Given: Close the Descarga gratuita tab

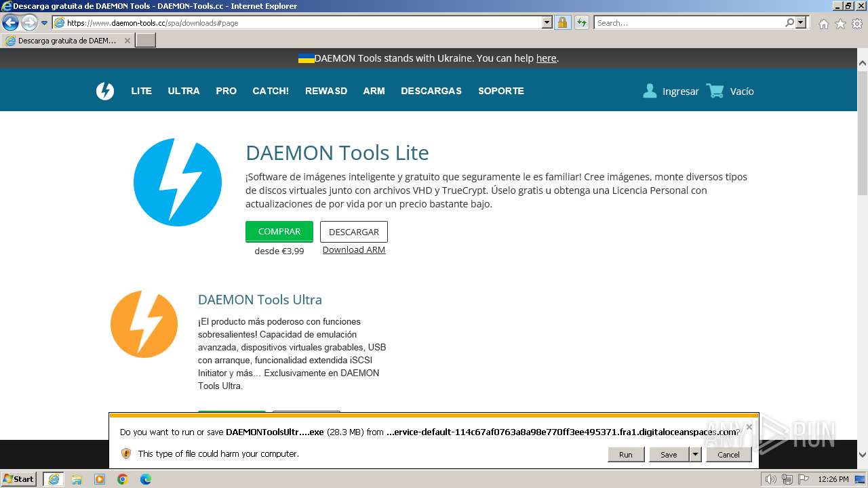Looking at the screenshot, I should (127, 41).
